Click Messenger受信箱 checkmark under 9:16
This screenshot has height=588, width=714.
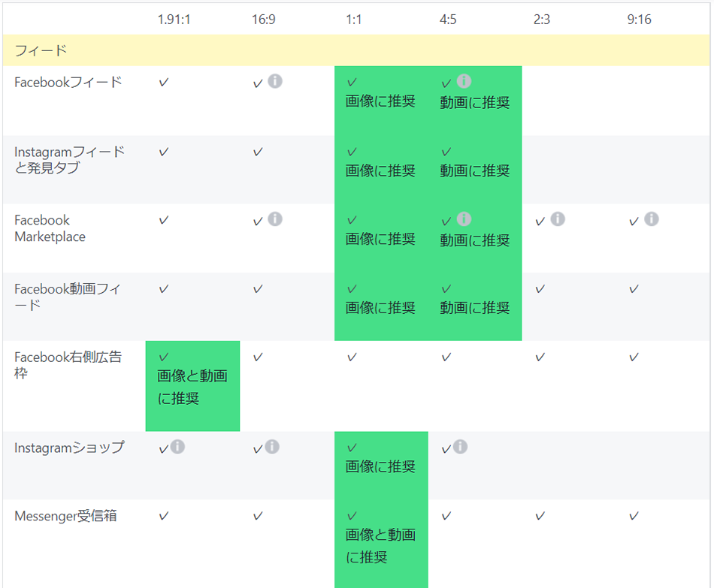[634, 516]
